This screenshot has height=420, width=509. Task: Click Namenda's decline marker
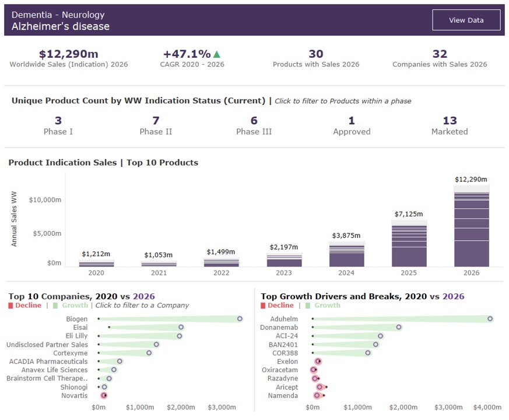coord(317,395)
